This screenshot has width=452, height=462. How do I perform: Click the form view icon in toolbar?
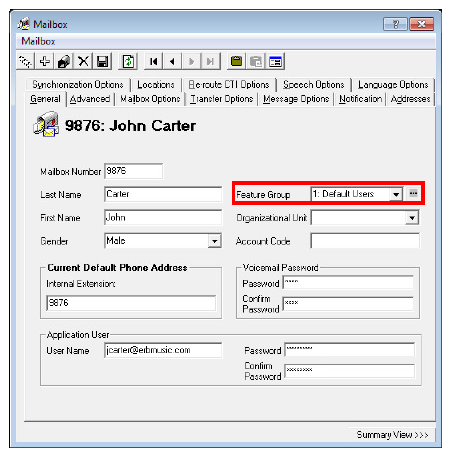coord(275,62)
